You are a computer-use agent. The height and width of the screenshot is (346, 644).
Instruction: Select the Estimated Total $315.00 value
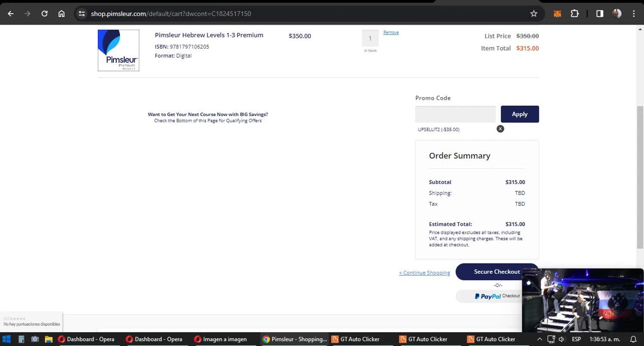pyautogui.click(x=515, y=224)
